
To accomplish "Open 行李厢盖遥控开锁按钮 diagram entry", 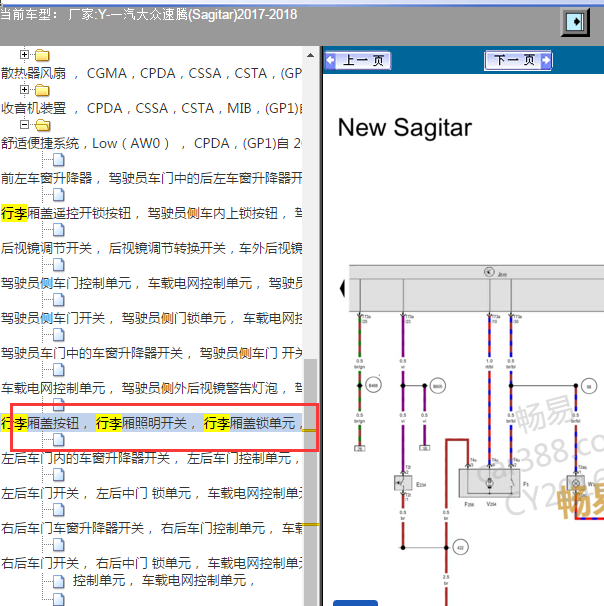I will [x=150, y=213].
